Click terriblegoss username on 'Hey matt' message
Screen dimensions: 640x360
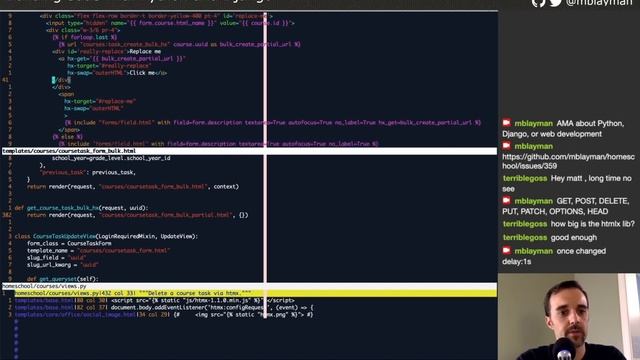[x=524, y=178]
